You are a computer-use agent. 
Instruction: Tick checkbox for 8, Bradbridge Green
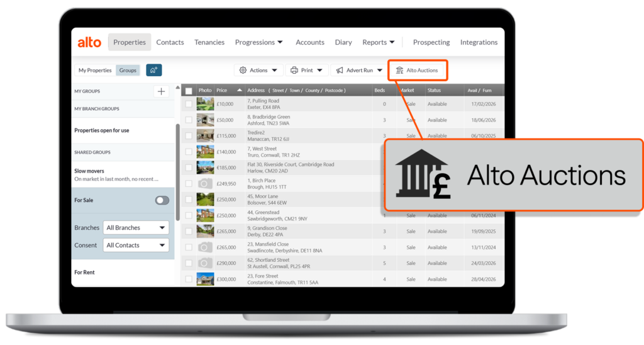(189, 120)
